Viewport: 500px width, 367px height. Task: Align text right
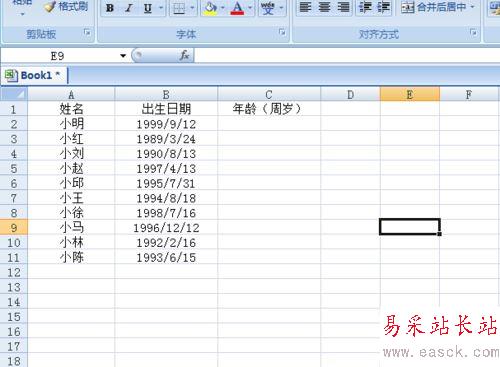click(x=343, y=7)
